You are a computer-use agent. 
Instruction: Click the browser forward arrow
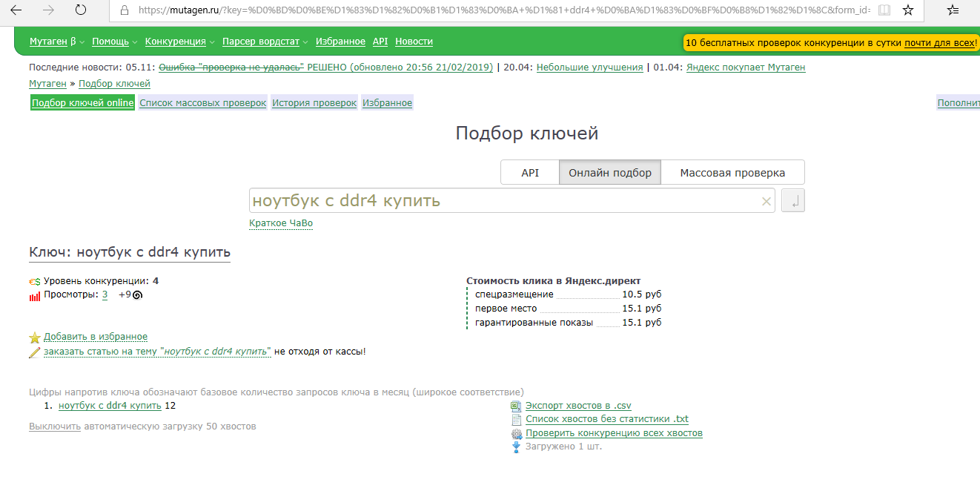tap(49, 10)
